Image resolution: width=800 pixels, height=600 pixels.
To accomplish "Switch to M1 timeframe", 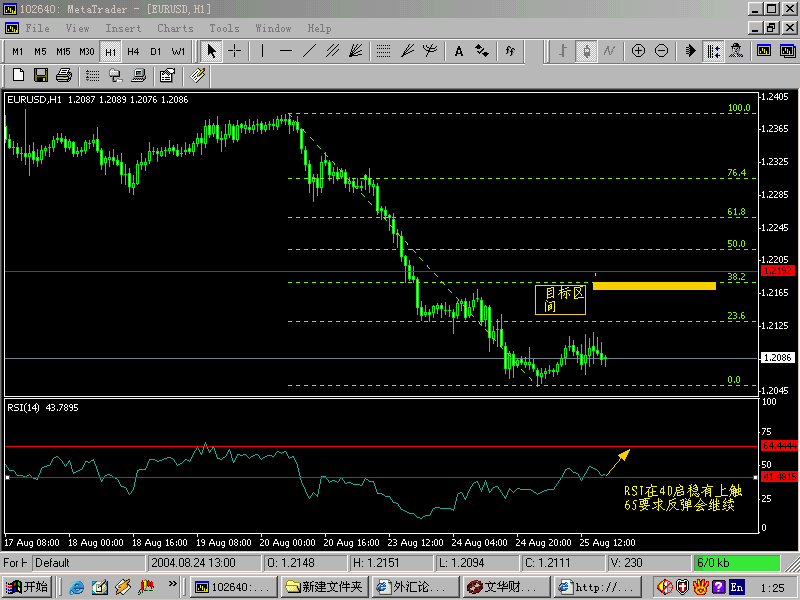I will coord(17,52).
